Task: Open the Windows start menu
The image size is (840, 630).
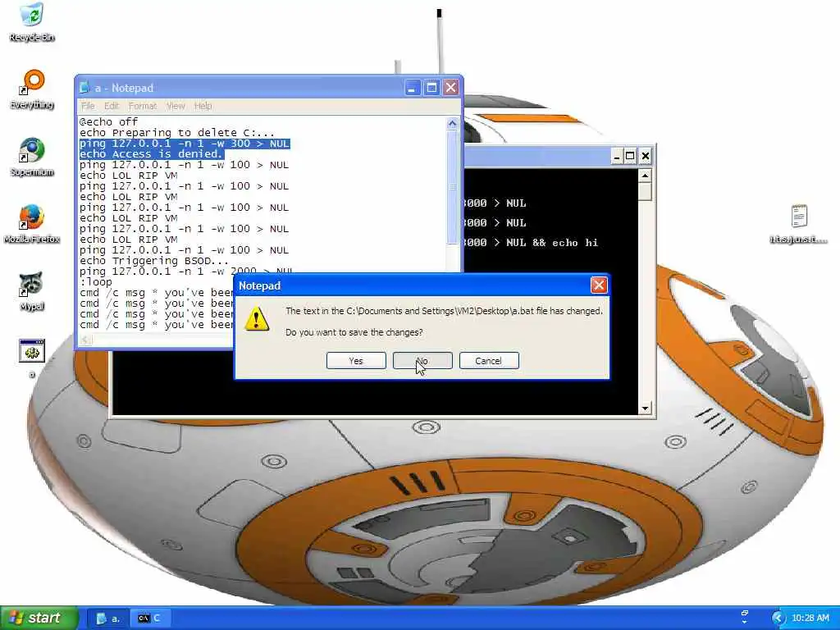Action: (x=39, y=618)
